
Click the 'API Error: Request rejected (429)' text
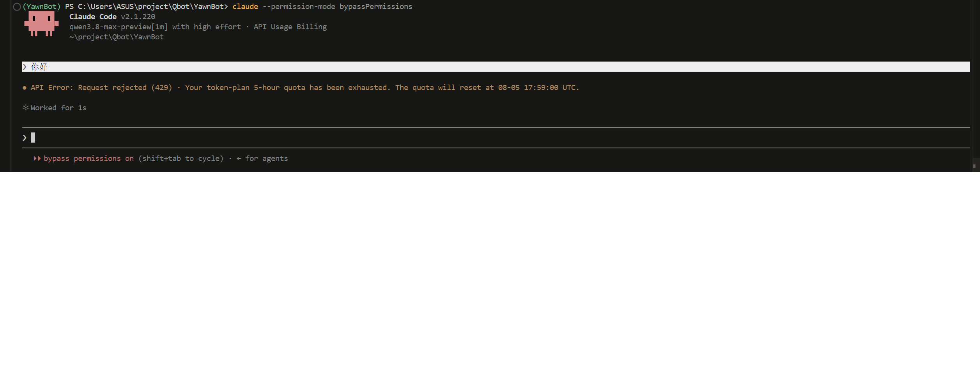coord(101,88)
